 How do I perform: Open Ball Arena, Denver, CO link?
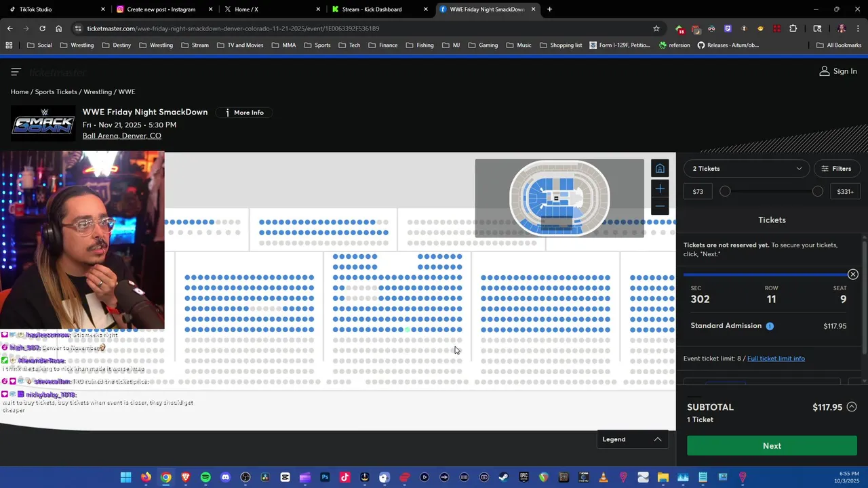(x=122, y=136)
